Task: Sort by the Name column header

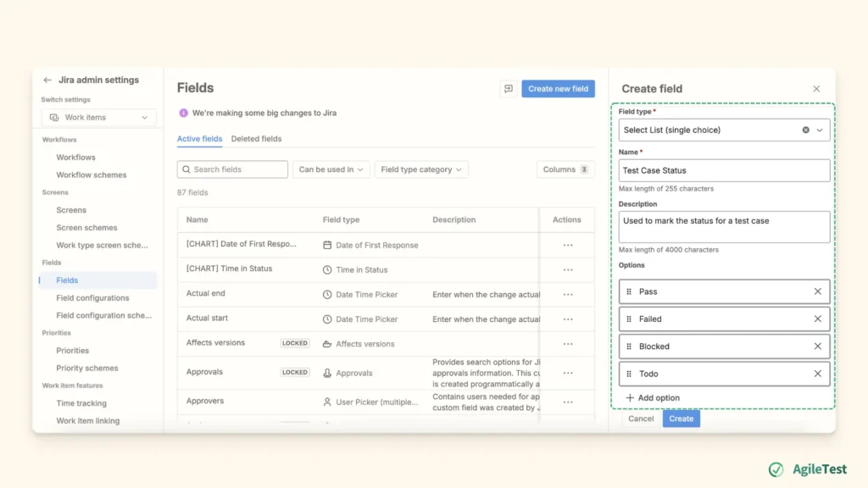Action: click(x=197, y=219)
